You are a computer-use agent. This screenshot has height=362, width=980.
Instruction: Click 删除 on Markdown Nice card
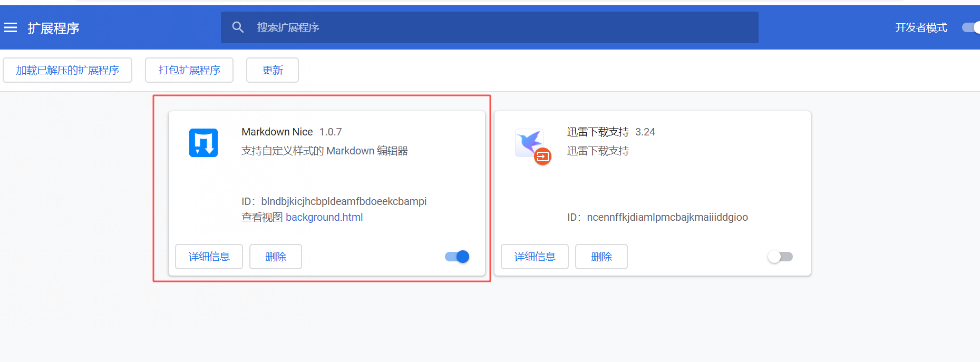pyautogui.click(x=276, y=257)
